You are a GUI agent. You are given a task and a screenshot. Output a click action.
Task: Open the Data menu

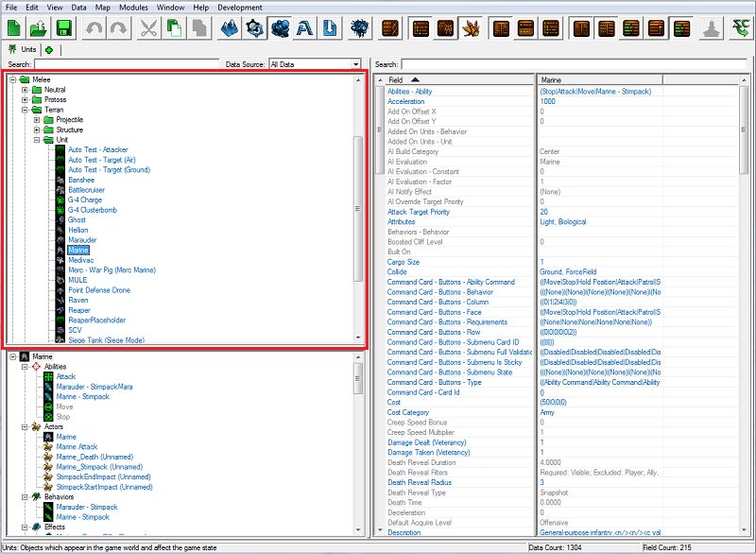coord(78,8)
